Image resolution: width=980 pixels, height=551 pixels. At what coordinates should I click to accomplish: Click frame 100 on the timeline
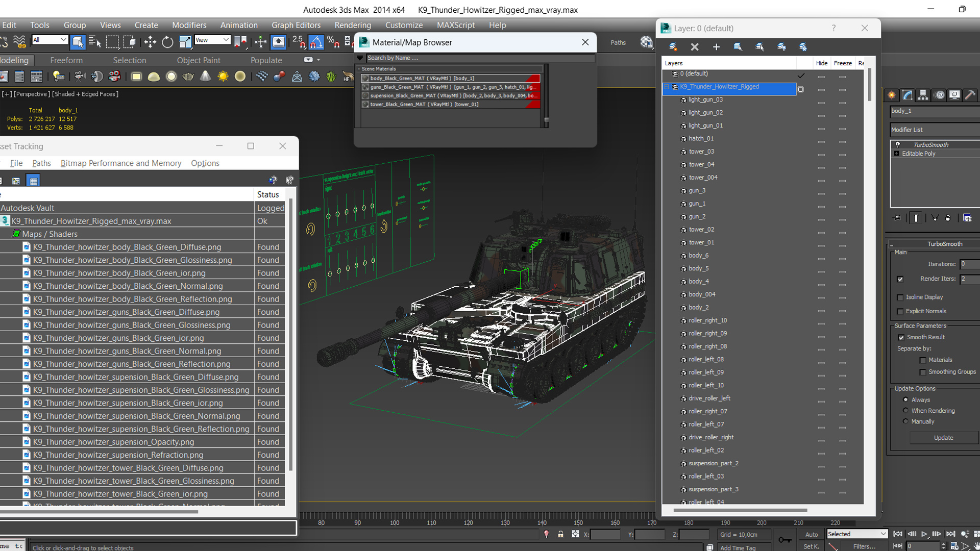395,522
